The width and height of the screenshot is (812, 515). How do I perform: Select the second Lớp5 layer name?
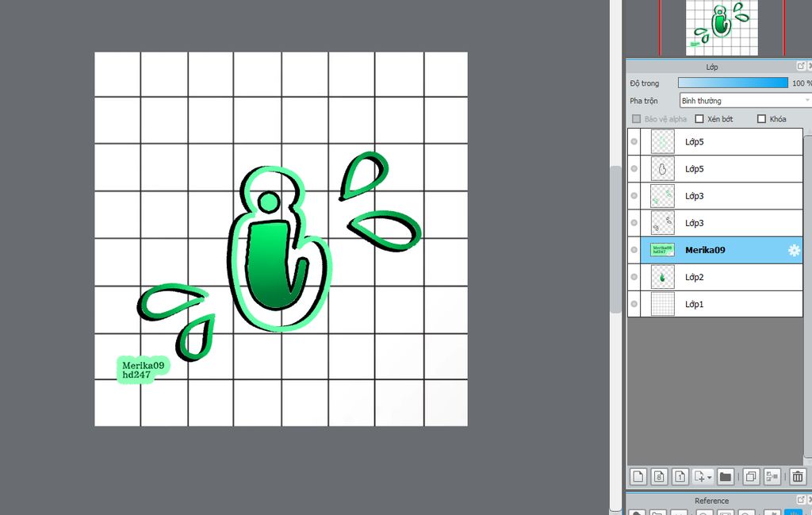coord(694,169)
